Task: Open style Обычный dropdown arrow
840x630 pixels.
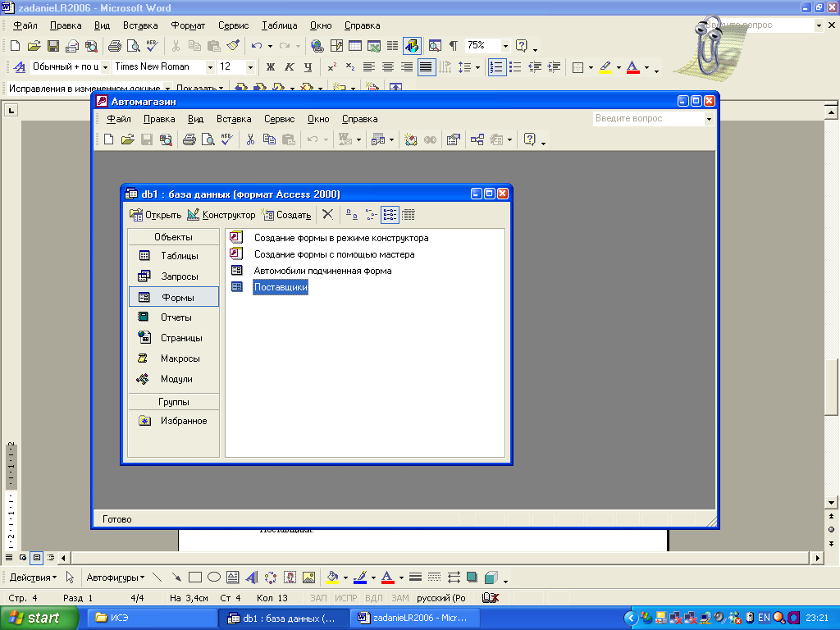Action: click(x=105, y=67)
